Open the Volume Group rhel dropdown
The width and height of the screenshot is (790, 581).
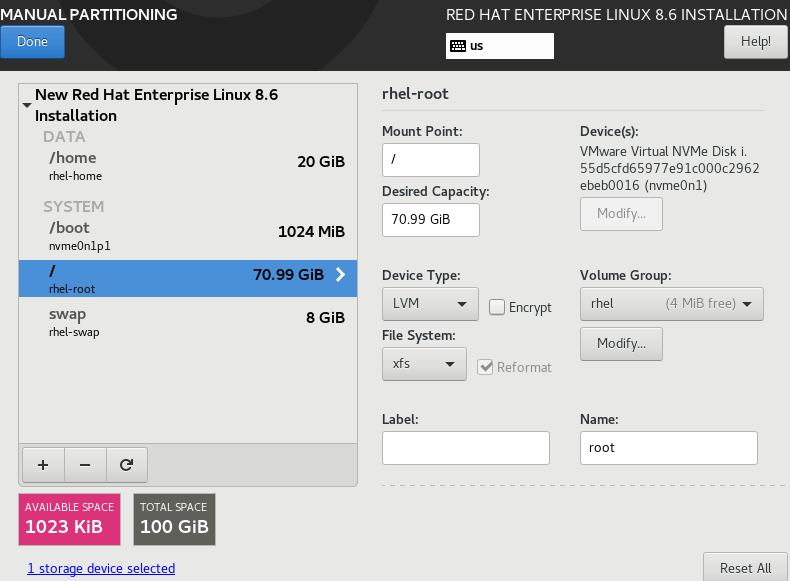[672, 304]
